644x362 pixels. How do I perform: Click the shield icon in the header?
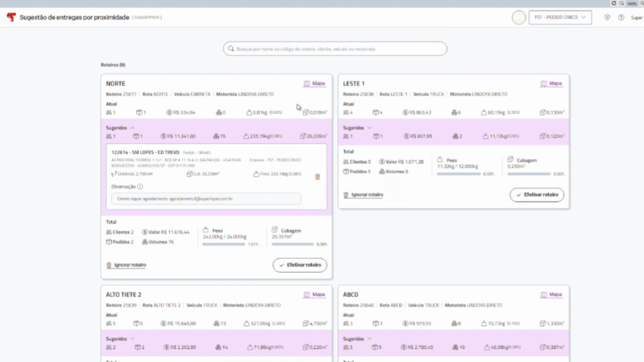coord(607,17)
